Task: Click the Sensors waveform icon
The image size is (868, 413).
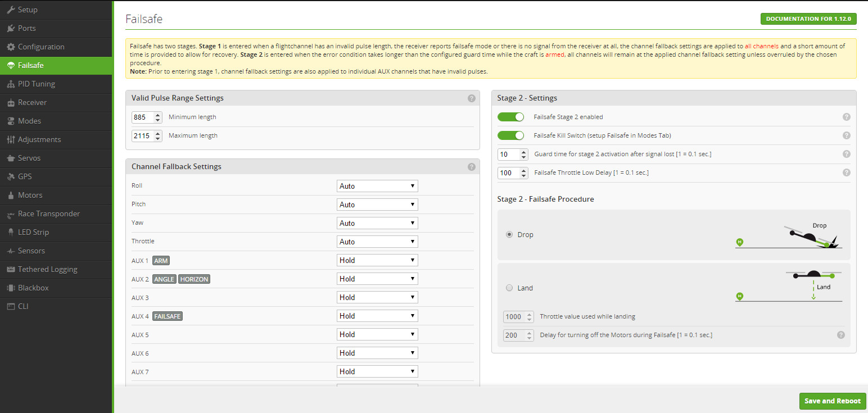Action: (11, 251)
